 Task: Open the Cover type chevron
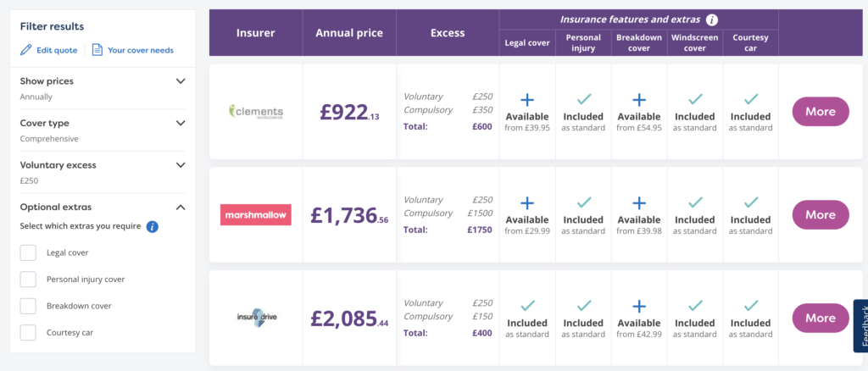pyautogui.click(x=181, y=123)
